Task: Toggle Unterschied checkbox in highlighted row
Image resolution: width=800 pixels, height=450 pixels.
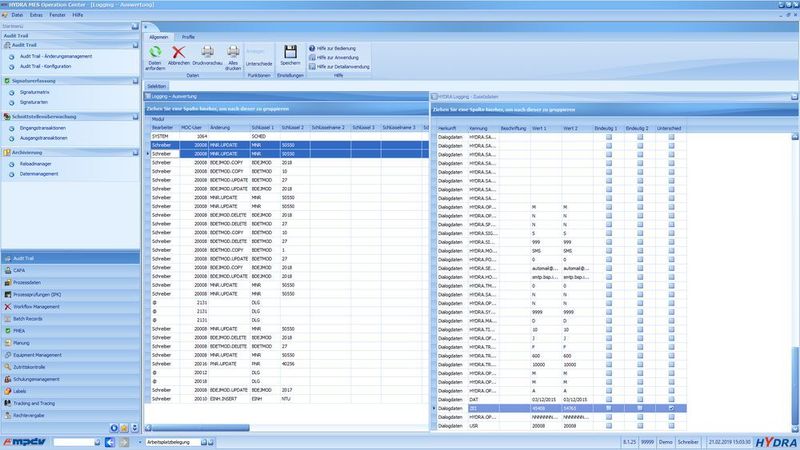Action: point(671,408)
